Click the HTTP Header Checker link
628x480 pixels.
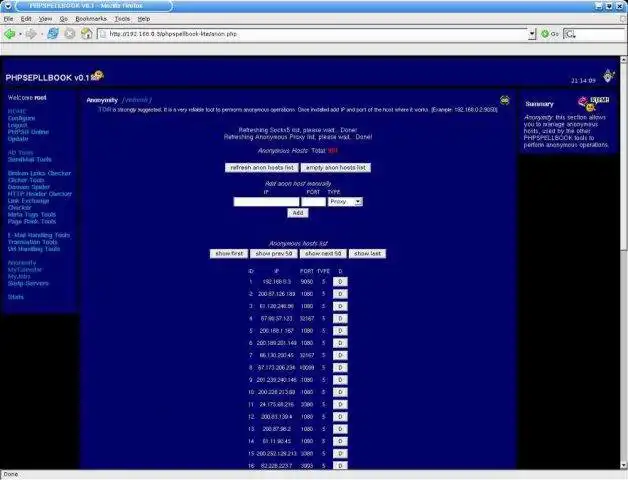40,194
